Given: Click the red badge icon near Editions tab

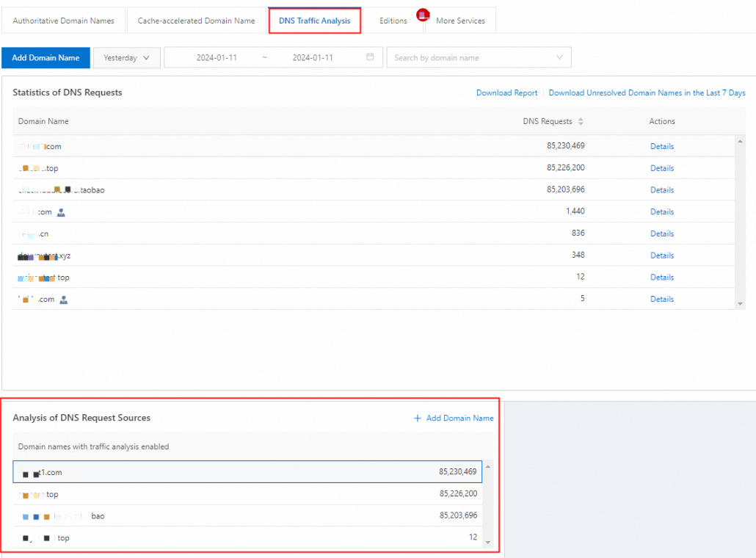Looking at the screenshot, I should coord(423,15).
